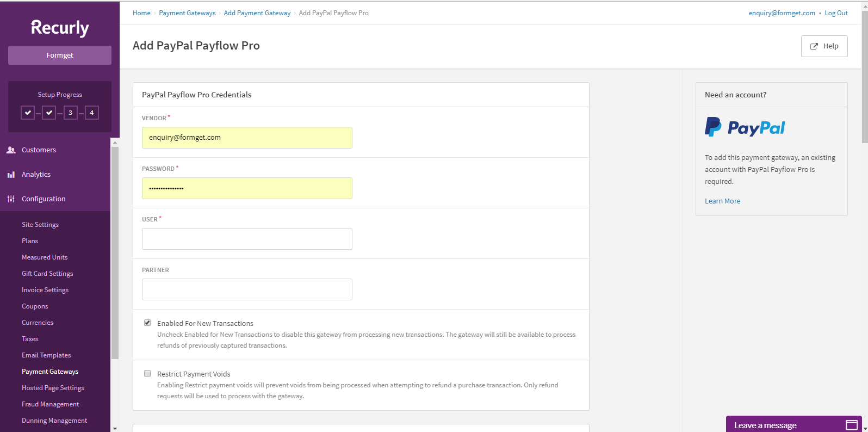Click the Configuration sliders icon
868x432 pixels.
(x=11, y=199)
